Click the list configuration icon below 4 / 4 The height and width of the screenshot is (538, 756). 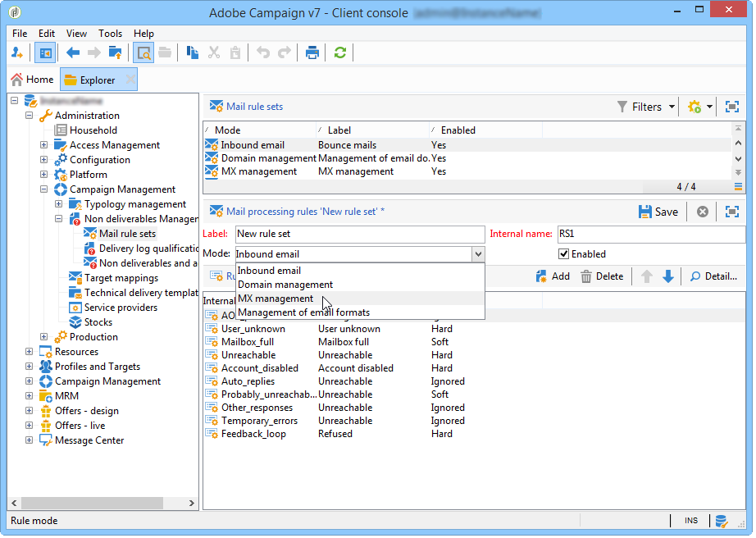(x=738, y=186)
